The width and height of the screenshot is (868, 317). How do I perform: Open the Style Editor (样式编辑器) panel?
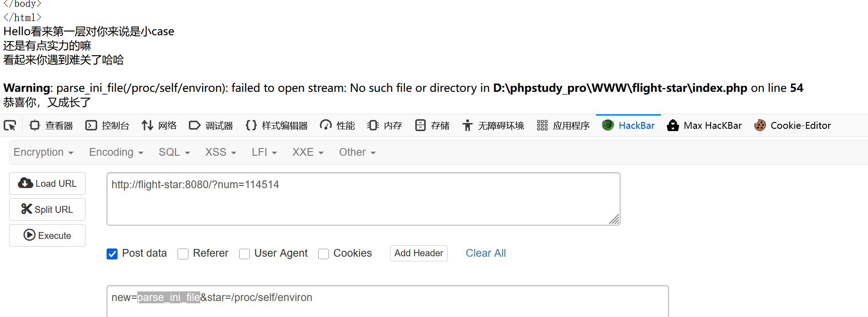click(x=277, y=126)
